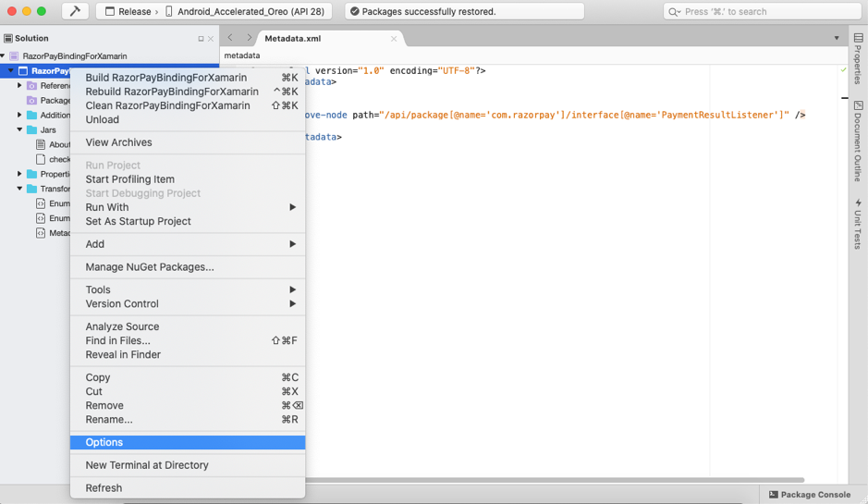The height and width of the screenshot is (504, 868).
Task: Open the Tools submenu
Action: 188,289
